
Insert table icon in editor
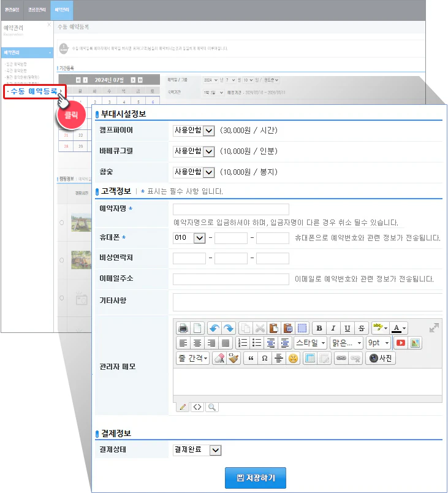310,358
